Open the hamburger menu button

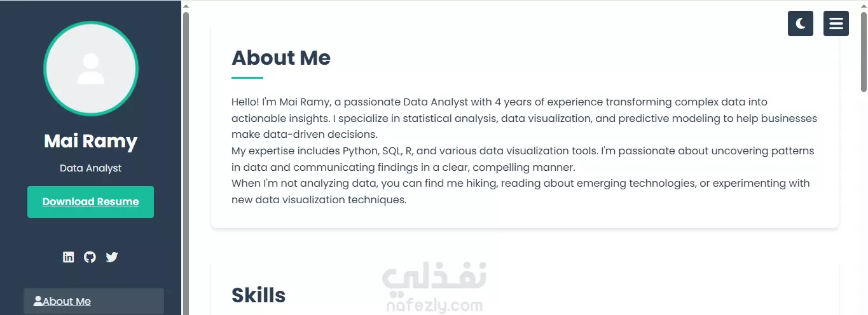[836, 23]
